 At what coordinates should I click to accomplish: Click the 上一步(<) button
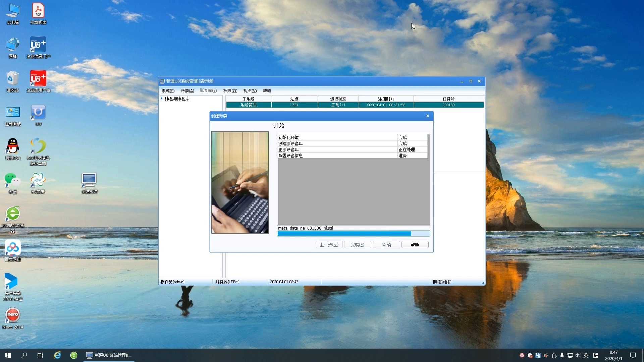(329, 245)
